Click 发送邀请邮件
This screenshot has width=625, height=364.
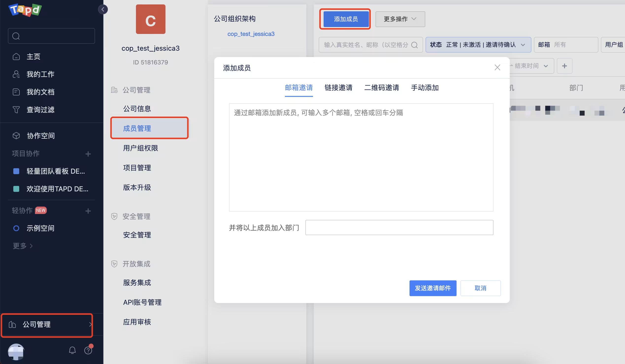(x=433, y=288)
